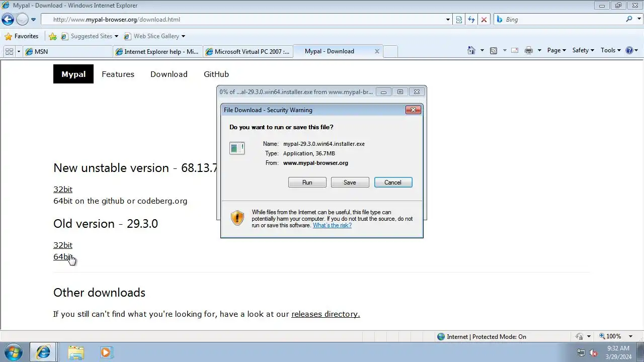Screen dimensions: 644x362
Task: Expand the address bar history dropdown
Action: [448, 20]
